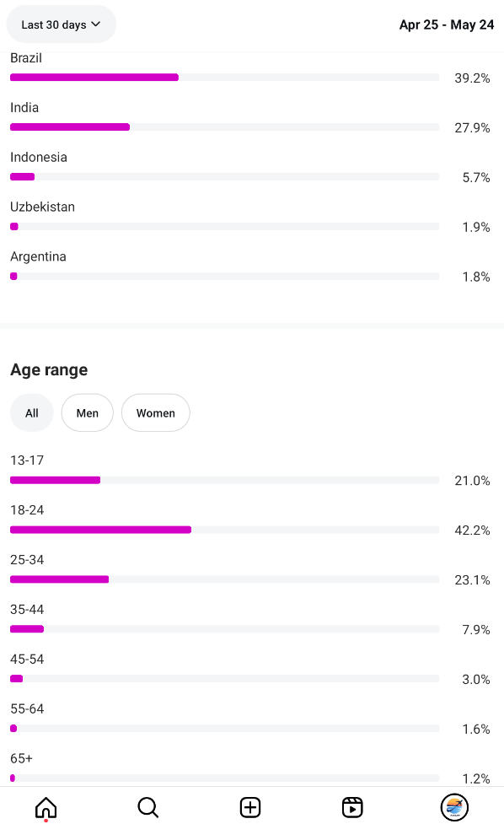Tap the Create new post plus icon
The height and width of the screenshot is (824, 504).
250,807
